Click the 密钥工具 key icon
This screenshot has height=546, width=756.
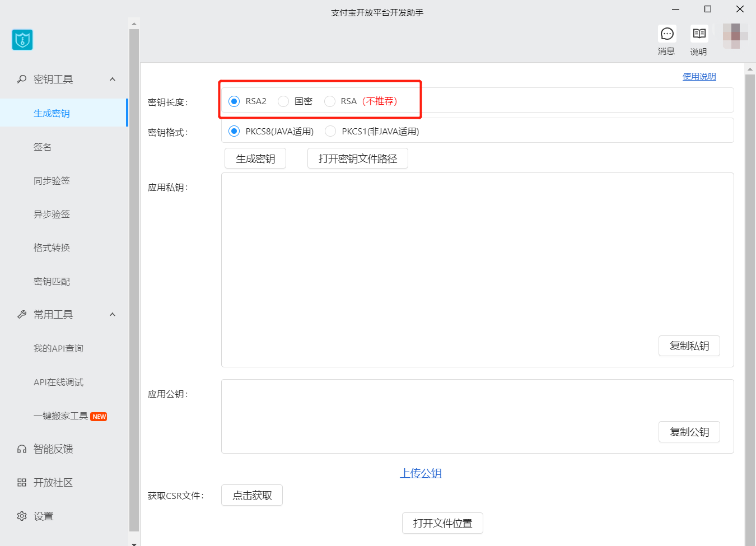click(x=22, y=79)
